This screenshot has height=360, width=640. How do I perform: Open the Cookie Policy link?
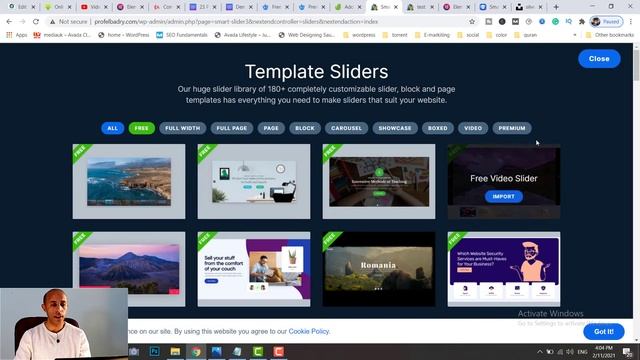[x=309, y=331]
